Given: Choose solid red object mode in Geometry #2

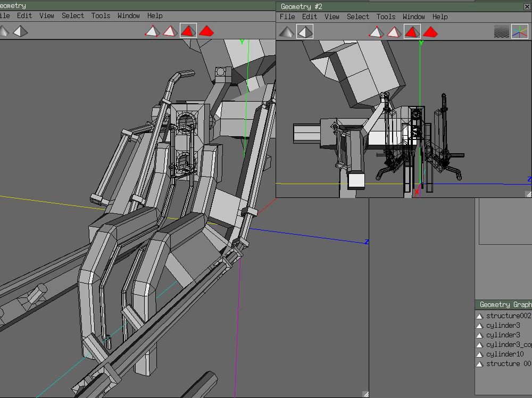Looking at the screenshot, I should 430,32.
